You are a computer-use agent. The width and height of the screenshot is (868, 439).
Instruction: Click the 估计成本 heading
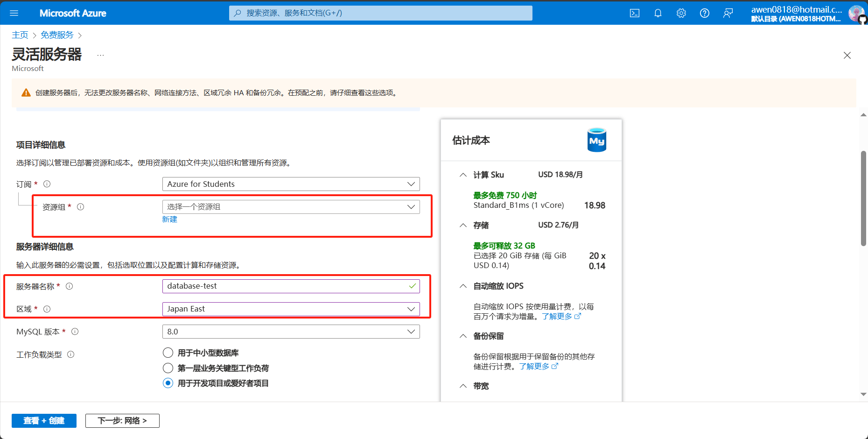tap(471, 140)
